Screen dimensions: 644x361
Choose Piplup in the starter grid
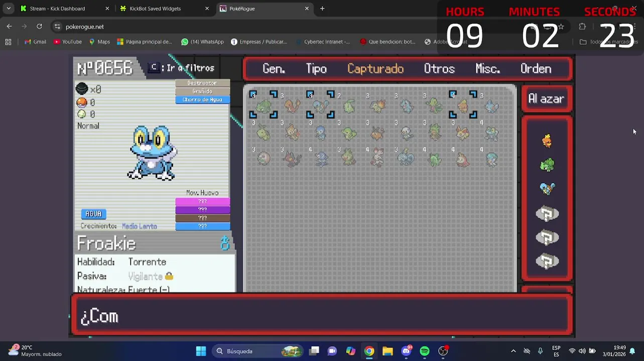pyautogui.click(x=320, y=133)
